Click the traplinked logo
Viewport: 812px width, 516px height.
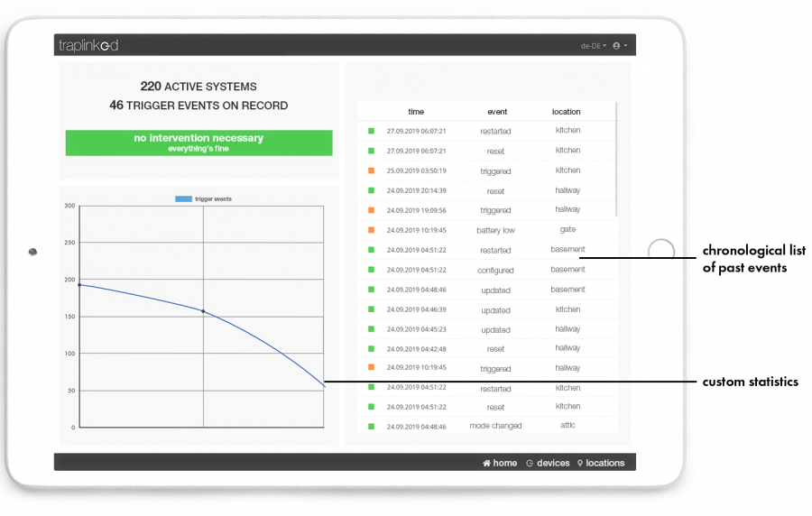click(x=88, y=45)
